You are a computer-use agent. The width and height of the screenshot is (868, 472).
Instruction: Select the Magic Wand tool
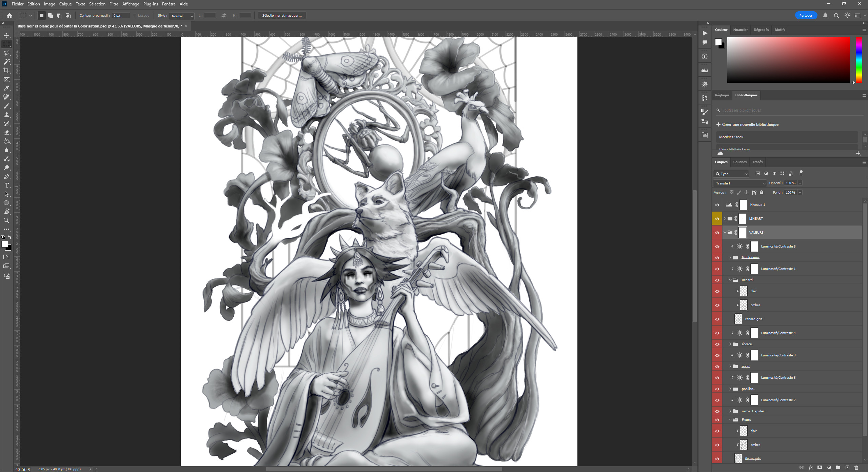point(6,62)
